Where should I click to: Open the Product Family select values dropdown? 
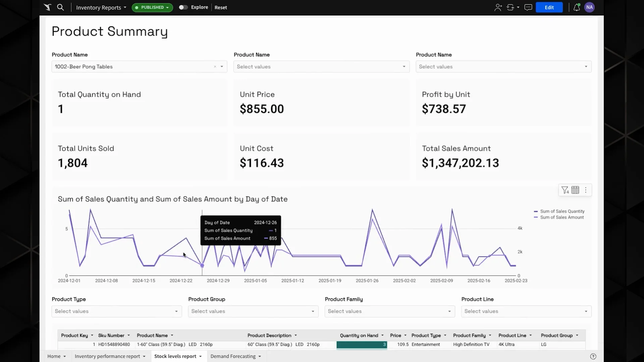coord(389,311)
